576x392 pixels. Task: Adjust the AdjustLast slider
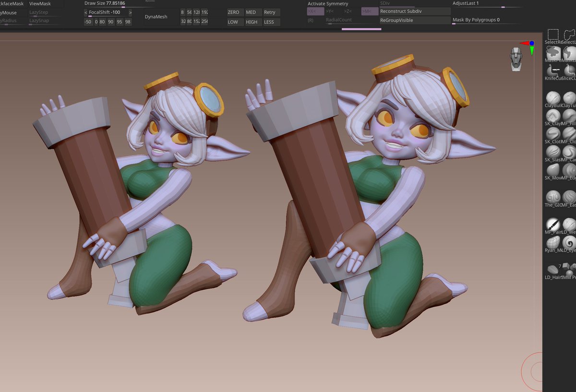pos(487,4)
